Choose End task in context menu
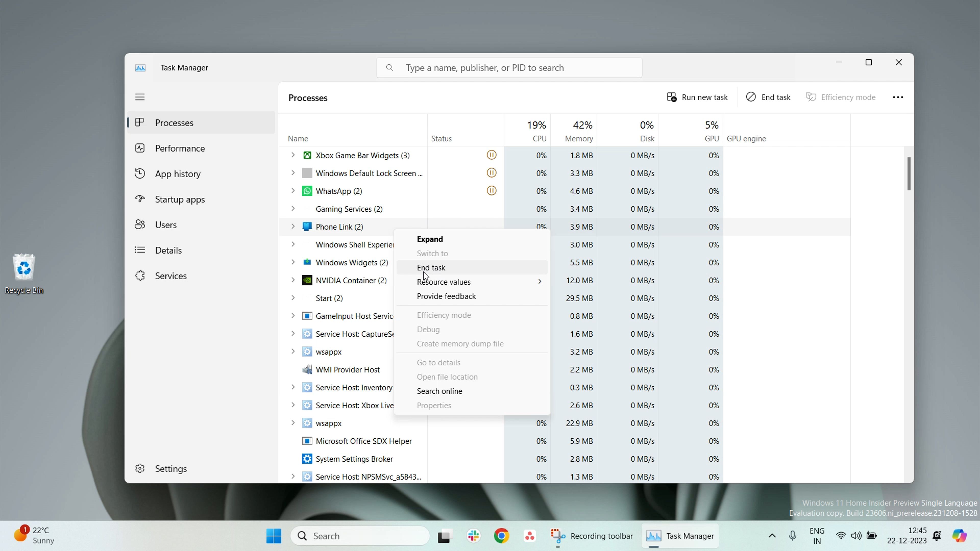The width and height of the screenshot is (980, 551). point(431,268)
